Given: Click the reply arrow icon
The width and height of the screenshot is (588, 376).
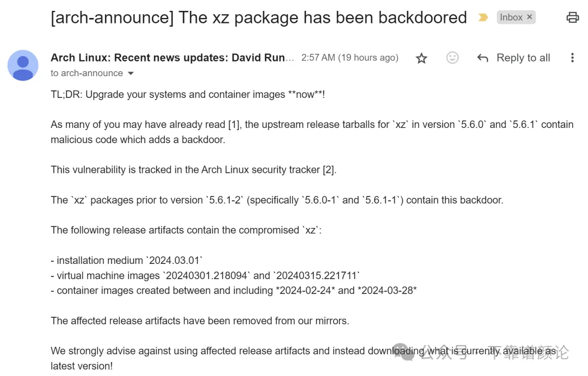Looking at the screenshot, I should pos(482,58).
